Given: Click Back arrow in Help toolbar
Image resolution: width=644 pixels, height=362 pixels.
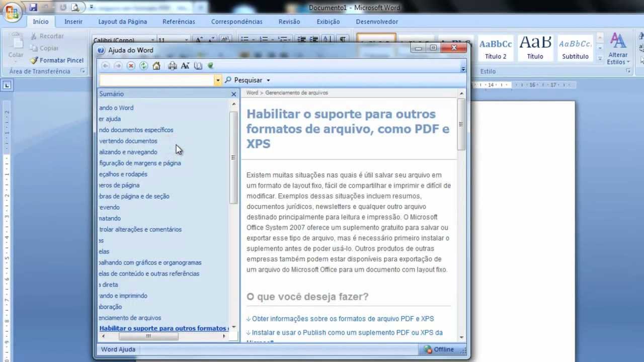Looking at the screenshot, I should point(105,66).
